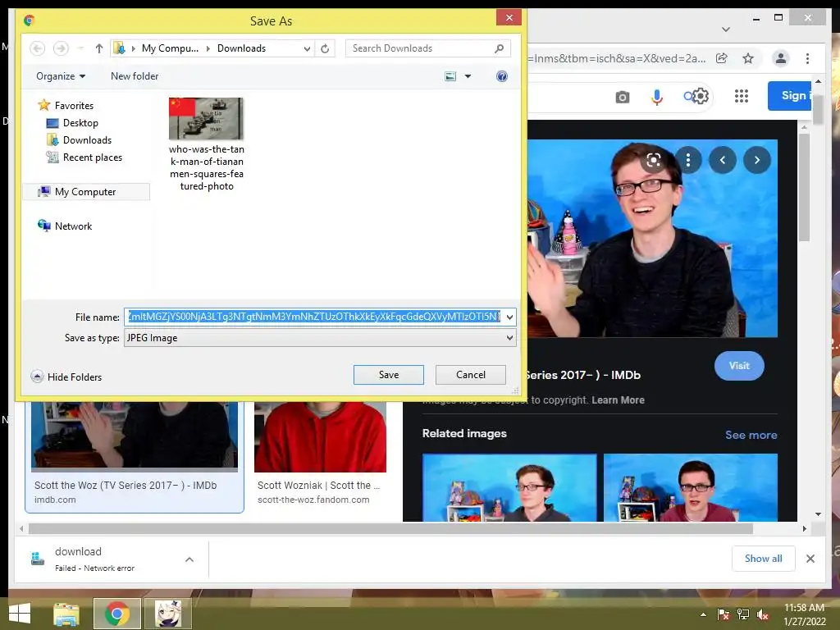Select the tank-man featured-photo file
The height and width of the screenshot is (630, 840).
pos(206,144)
